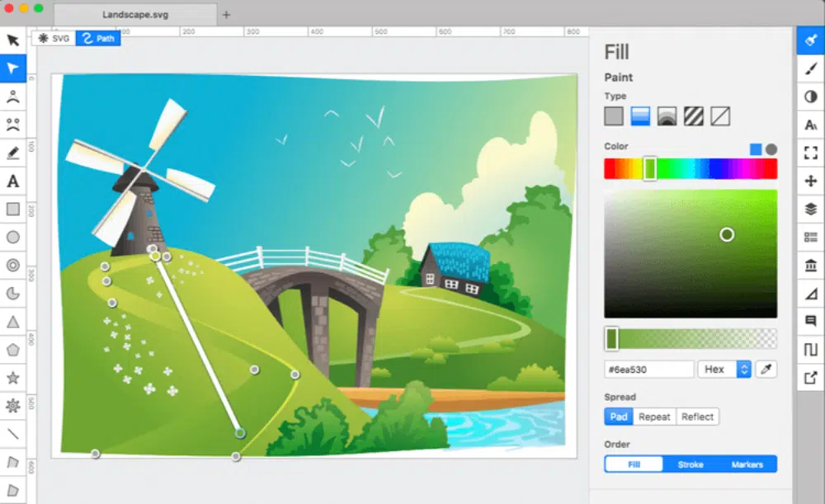Set gradient spread to Repeat

coord(654,417)
